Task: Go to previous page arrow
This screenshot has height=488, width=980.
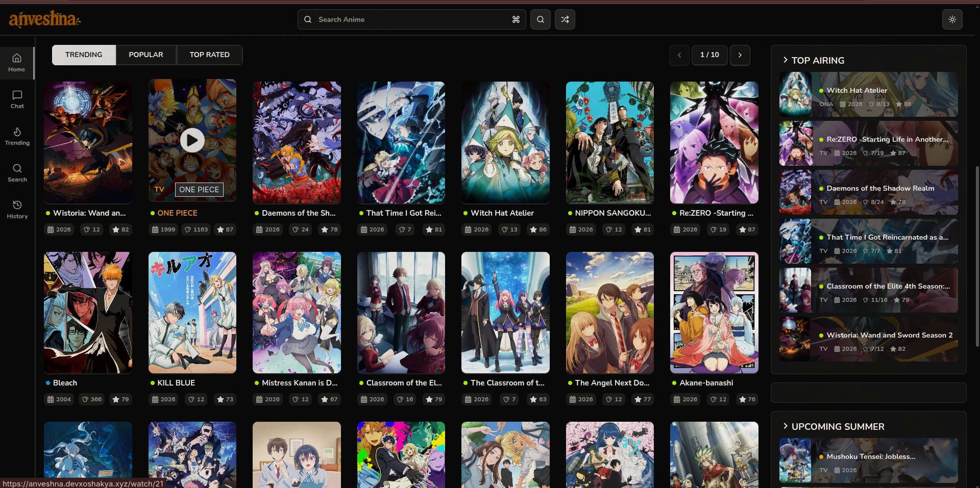Action: [679, 55]
